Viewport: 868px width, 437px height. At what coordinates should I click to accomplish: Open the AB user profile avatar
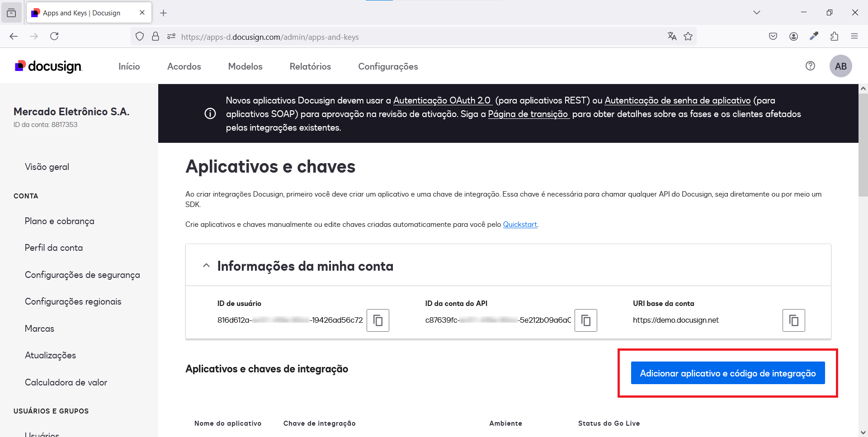point(840,66)
